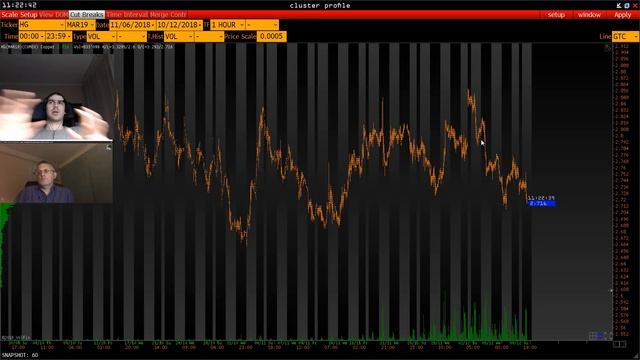Click the Apply button

click(x=623, y=15)
